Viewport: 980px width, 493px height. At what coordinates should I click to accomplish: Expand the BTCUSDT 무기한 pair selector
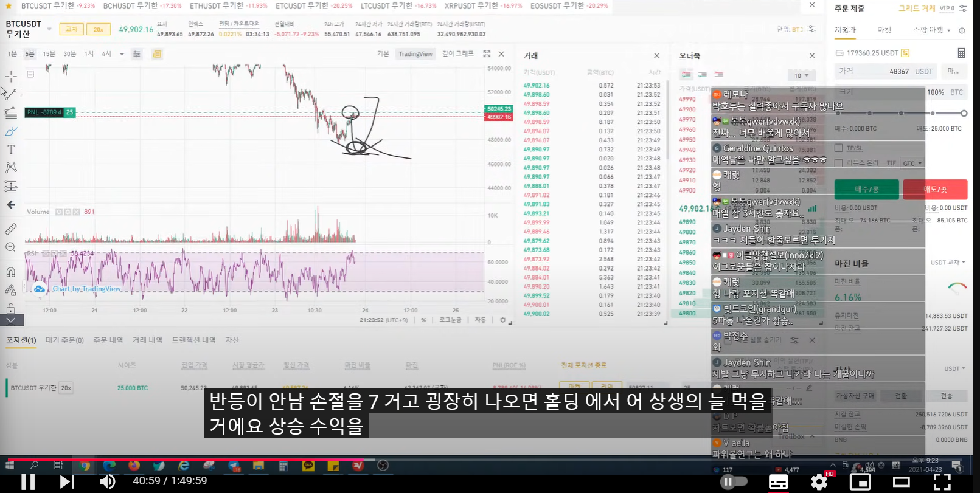click(x=49, y=29)
